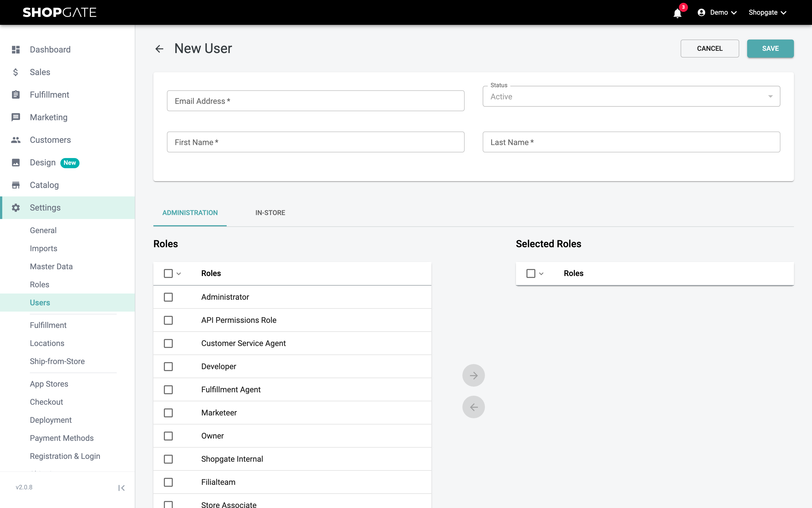
Task: Click the Shopgate logo
Action: coord(59,12)
